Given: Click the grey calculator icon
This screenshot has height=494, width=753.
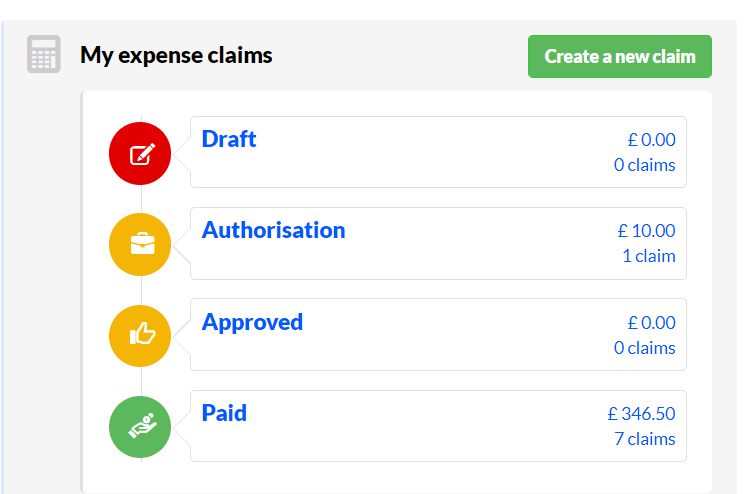Looking at the screenshot, I should [44, 54].
